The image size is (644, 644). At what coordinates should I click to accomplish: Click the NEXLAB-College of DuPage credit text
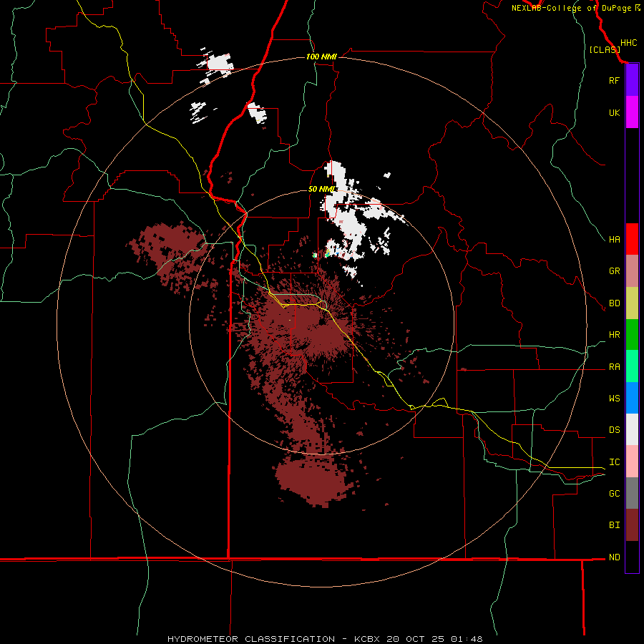coord(571,8)
